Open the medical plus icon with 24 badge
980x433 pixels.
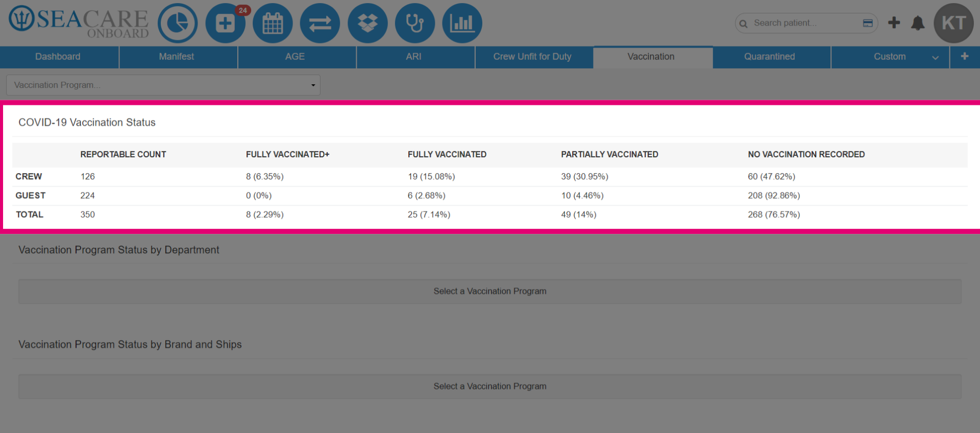tap(225, 23)
